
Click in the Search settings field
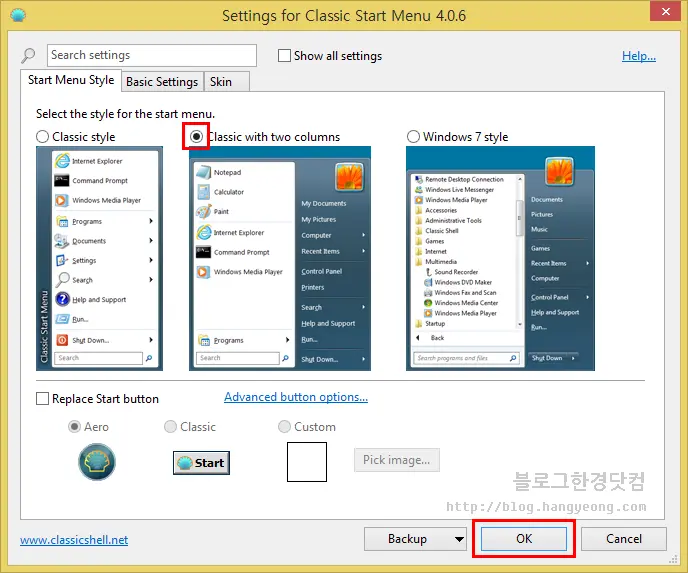[x=150, y=56]
